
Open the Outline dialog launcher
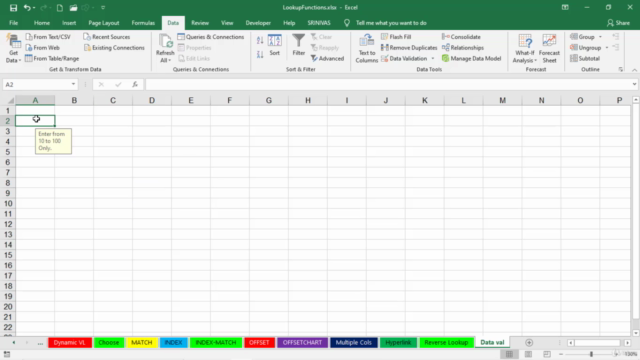(x=621, y=70)
